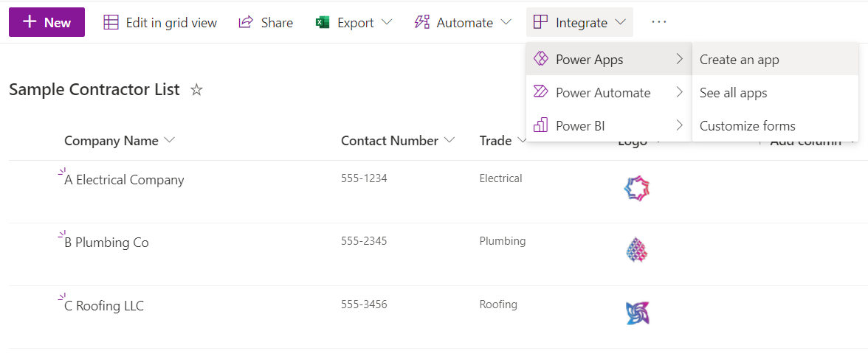Collapse the Integrate dropdown chevron
The image size is (868, 362).
click(620, 23)
